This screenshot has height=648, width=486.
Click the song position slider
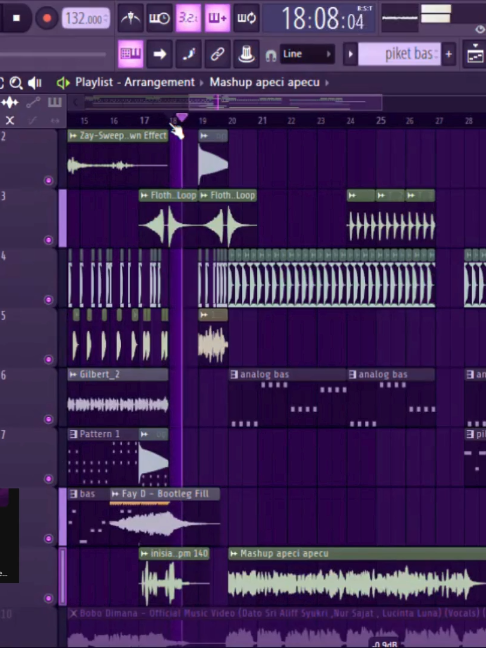[53, 54]
